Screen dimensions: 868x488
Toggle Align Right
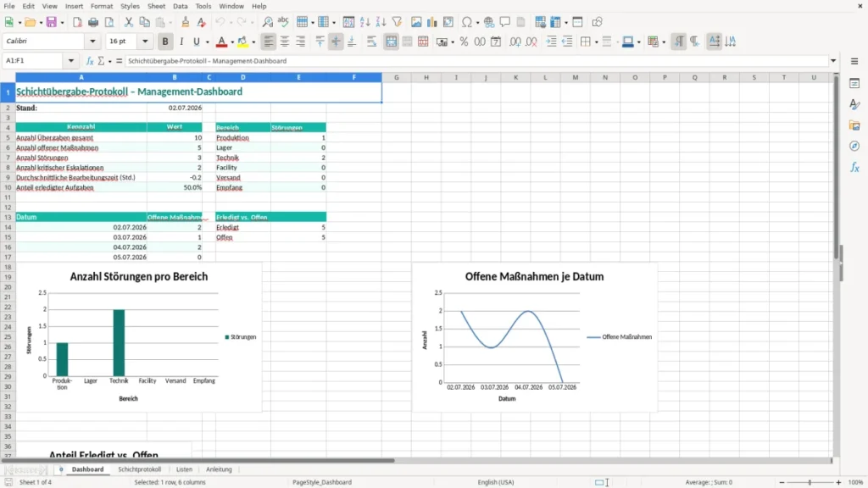(x=301, y=42)
